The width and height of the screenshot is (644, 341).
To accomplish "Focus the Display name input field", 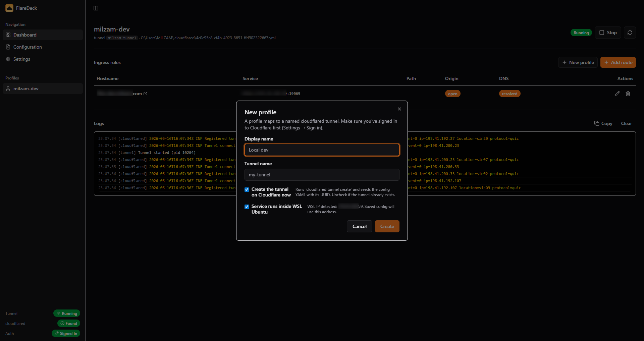I will click(x=322, y=150).
